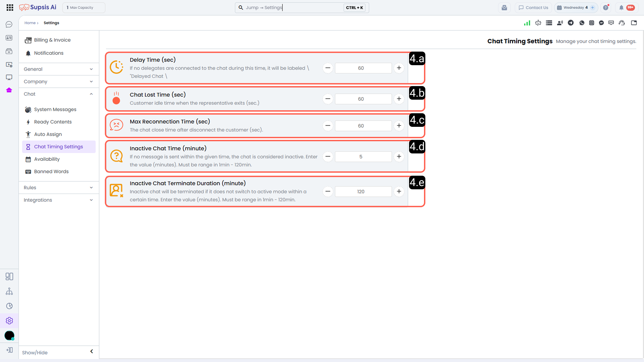Viewport: 644px width, 362px height.
Task: Click the expand sidebar arrow icon
Action: point(9,350)
